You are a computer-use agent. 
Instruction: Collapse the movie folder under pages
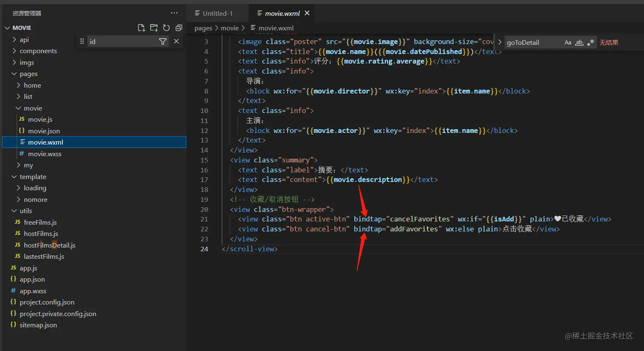18,108
